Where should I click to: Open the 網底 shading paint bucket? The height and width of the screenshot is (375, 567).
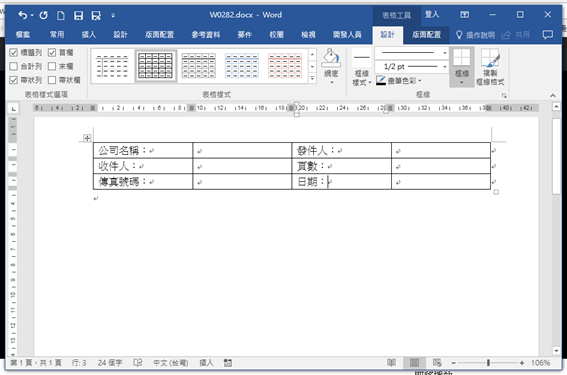(331, 67)
